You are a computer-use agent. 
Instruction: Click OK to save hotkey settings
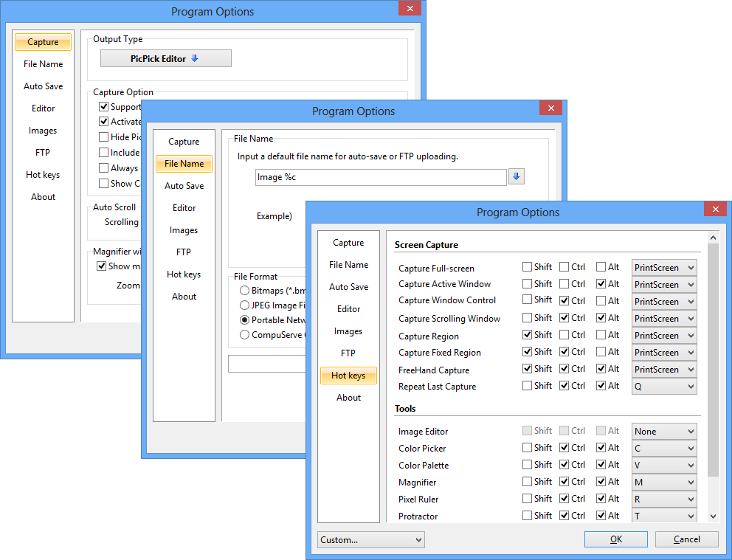(x=615, y=539)
